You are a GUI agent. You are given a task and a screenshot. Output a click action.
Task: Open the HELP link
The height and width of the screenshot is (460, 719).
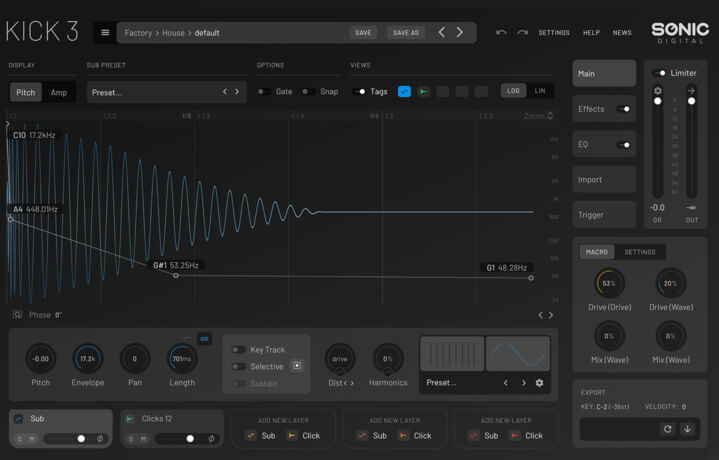(591, 33)
